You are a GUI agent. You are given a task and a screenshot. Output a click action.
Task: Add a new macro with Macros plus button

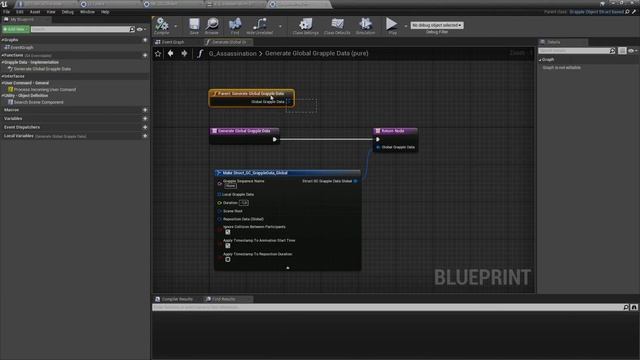click(145, 110)
